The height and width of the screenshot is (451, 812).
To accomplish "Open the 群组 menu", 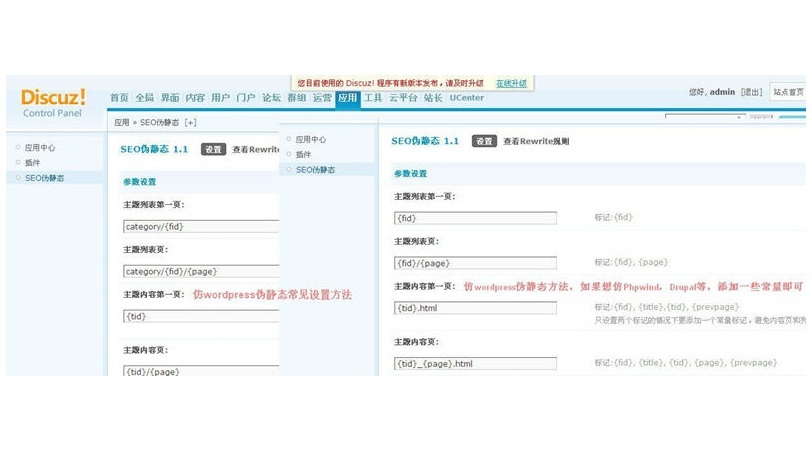I will point(297,97).
